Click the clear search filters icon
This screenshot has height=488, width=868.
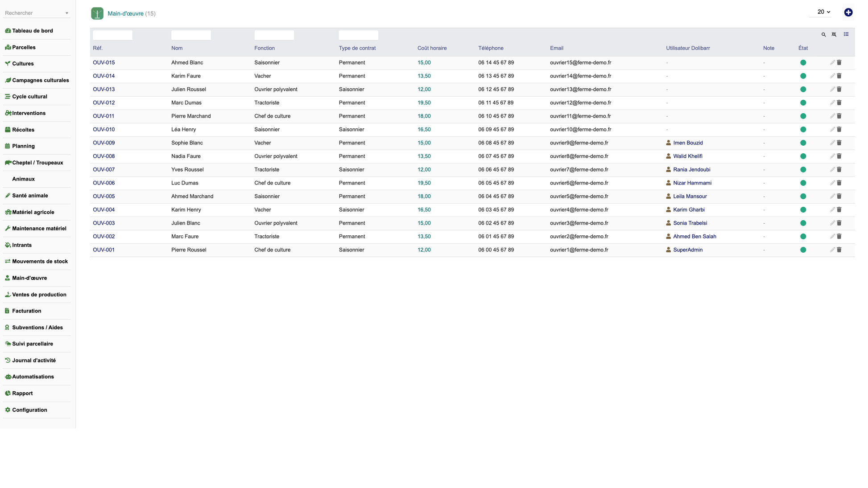click(x=834, y=34)
